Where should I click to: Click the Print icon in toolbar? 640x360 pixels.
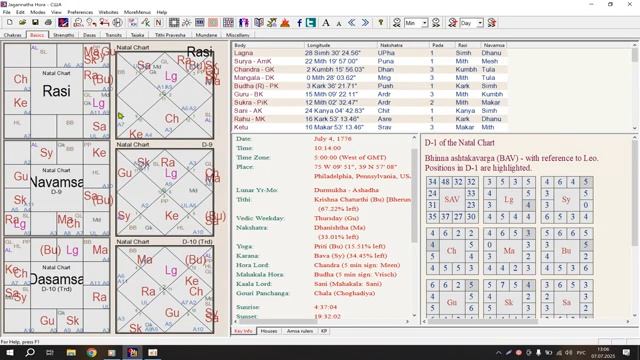(48, 23)
